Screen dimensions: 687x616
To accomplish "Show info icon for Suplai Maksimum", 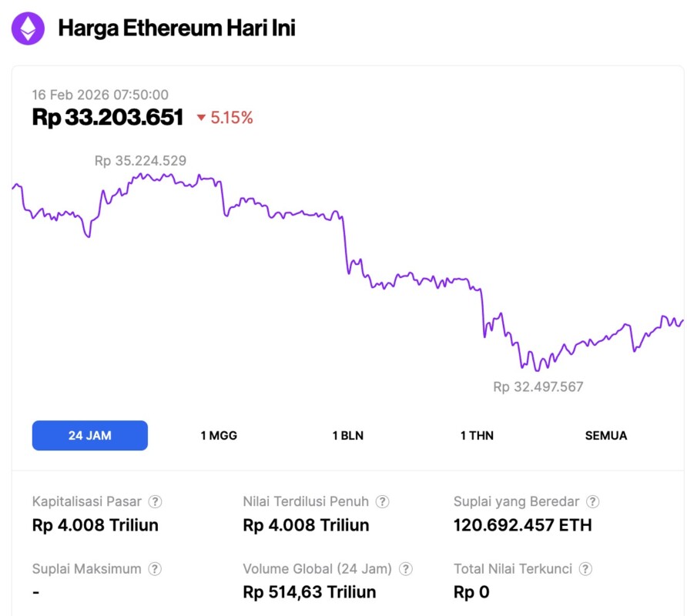I will (x=155, y=569).
